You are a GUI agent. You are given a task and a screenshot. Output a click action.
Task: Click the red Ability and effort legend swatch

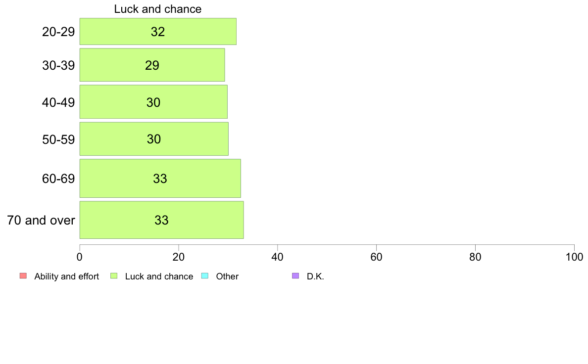tap(23, 276)
